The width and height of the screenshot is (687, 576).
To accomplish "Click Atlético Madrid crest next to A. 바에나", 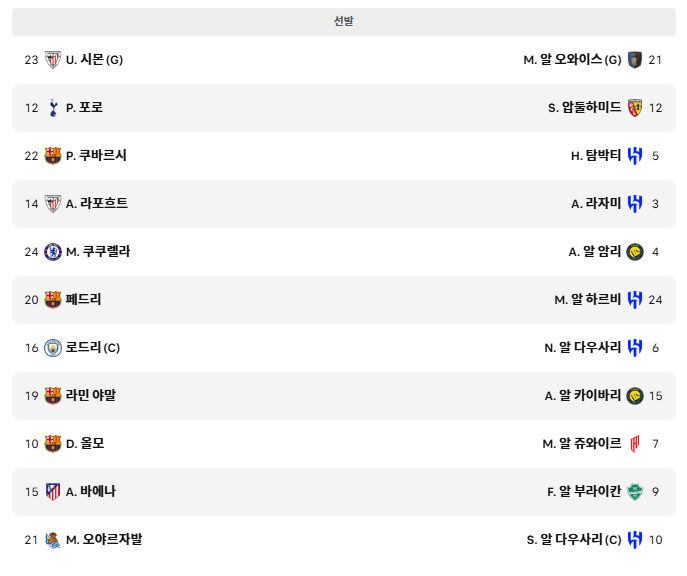I will pos(53,491).
